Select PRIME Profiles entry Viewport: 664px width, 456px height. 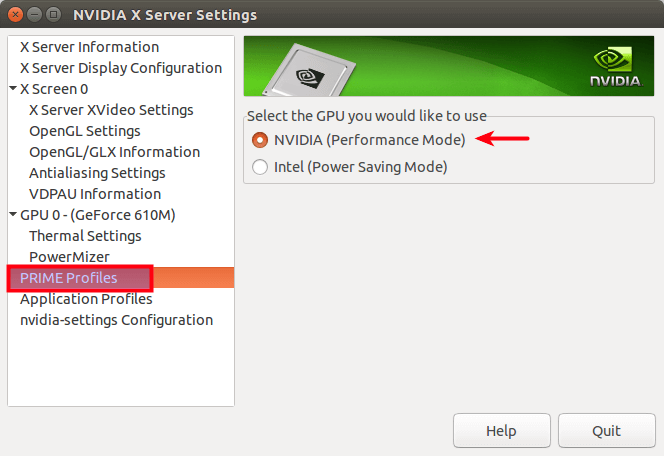[x=68, y=278]
